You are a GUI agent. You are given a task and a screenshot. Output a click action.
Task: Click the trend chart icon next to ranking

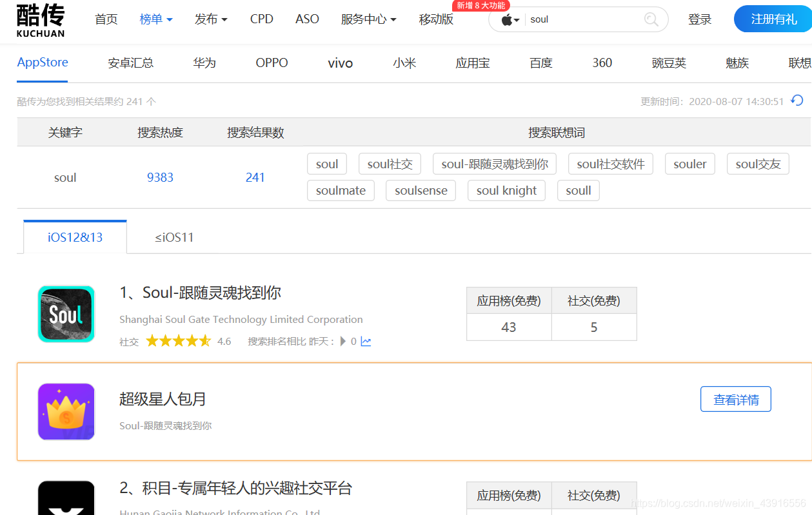(x=366, y=342)
